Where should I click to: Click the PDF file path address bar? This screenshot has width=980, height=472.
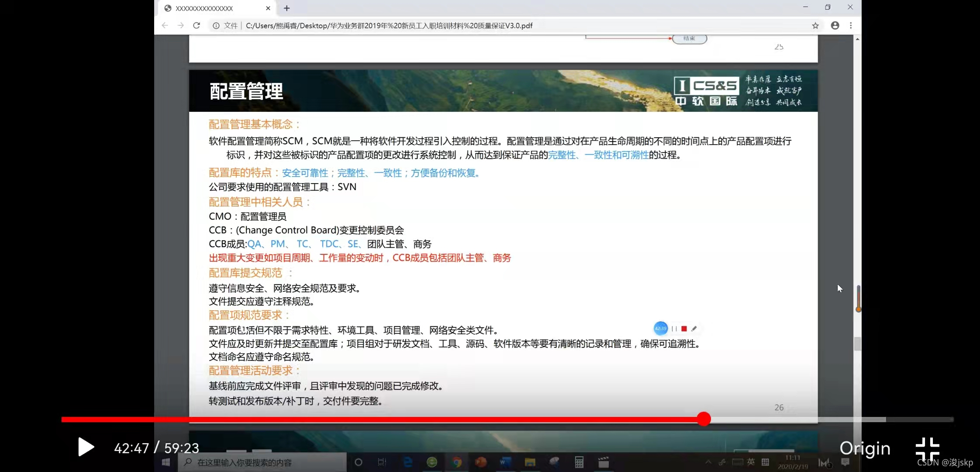[x=389, y=26]
